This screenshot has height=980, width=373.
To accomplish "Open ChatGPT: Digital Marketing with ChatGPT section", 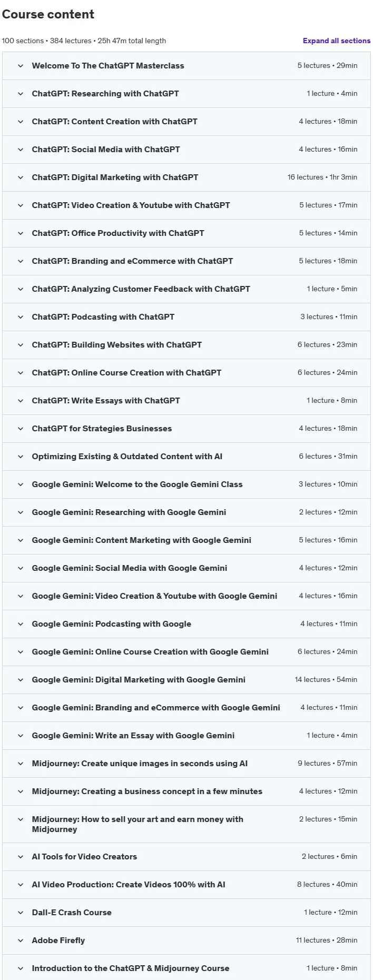I will [x=186, y=177].
